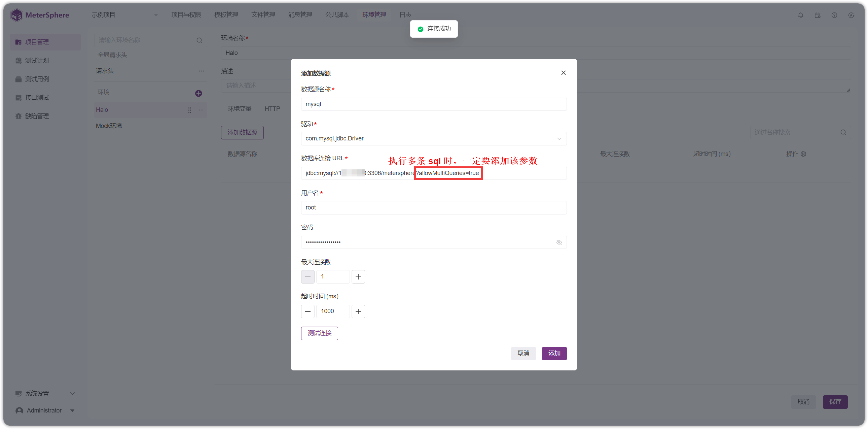
Task: Switch to the 环境变量 tab
Action: point(239,109)
